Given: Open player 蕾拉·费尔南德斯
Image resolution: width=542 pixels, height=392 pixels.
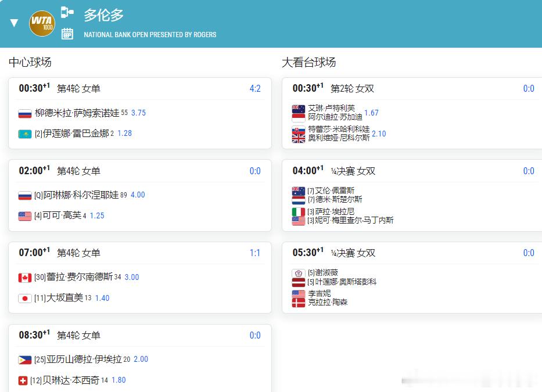Looking at the screenshot, I should (x=80, y=277).
